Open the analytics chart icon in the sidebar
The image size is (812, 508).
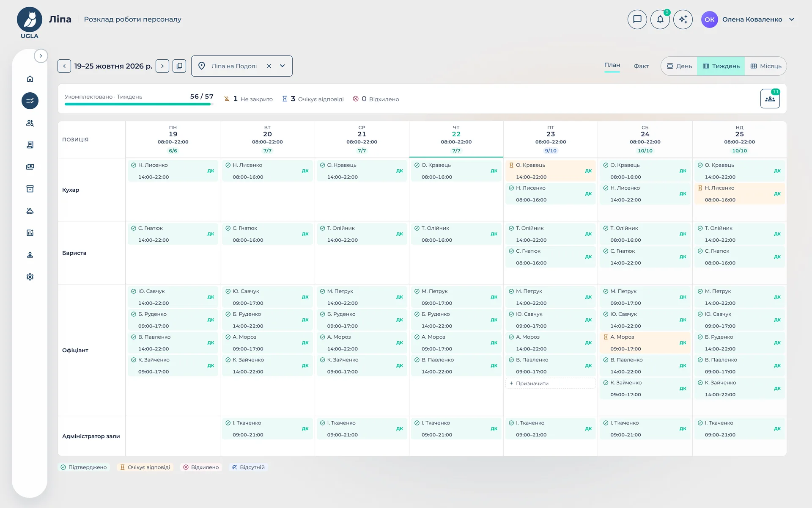pos(30,233)
